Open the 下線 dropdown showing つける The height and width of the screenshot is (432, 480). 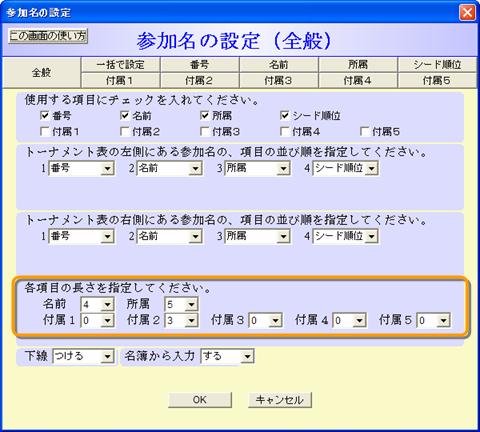point(83,356)
